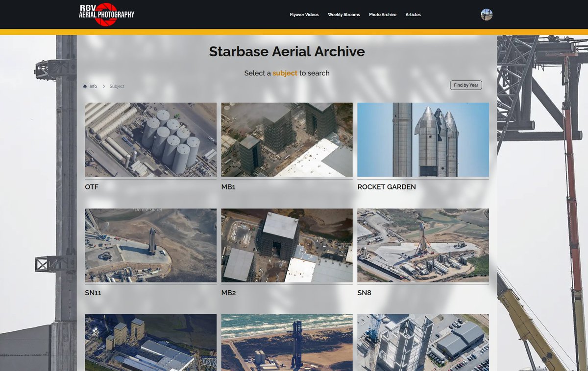588x371 pixels.
Task: Click the home icon in the breadcrumb
Action: (x=85, y=86)
